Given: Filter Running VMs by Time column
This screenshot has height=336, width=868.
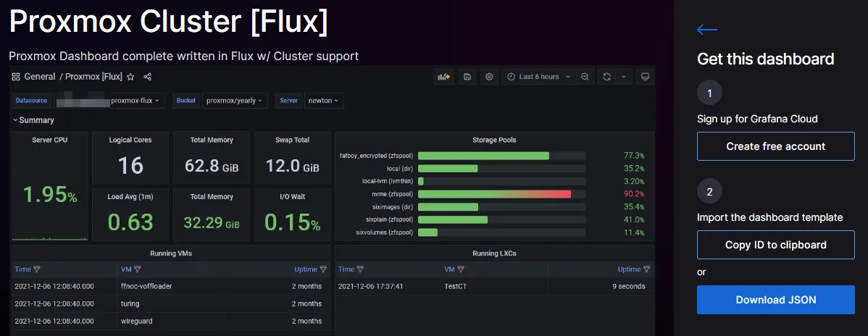Looking at the screenshot, I should (x=36, y=269).
